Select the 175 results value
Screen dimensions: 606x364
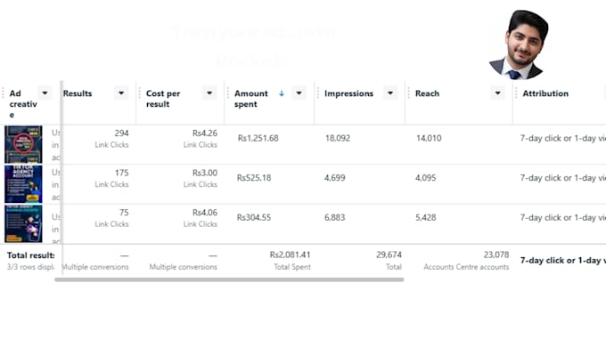[x=121, y=173]
